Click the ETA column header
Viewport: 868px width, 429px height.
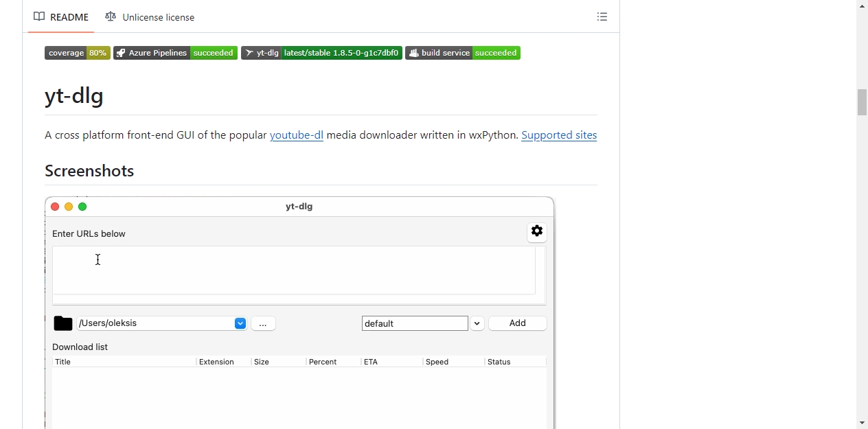(392, 362)
